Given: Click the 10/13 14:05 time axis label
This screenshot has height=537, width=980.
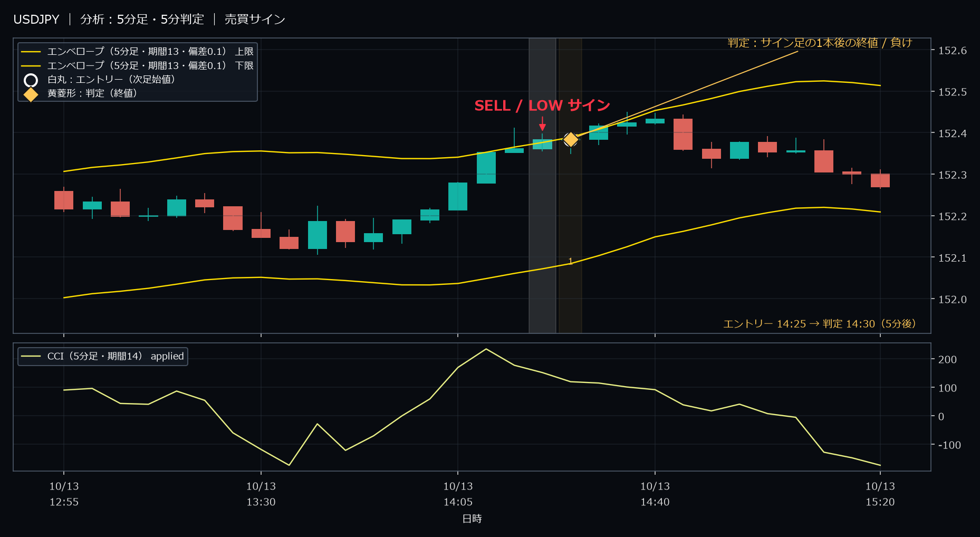Looking at the screenshot, I should pyautogui.click(x=458, y=494).
